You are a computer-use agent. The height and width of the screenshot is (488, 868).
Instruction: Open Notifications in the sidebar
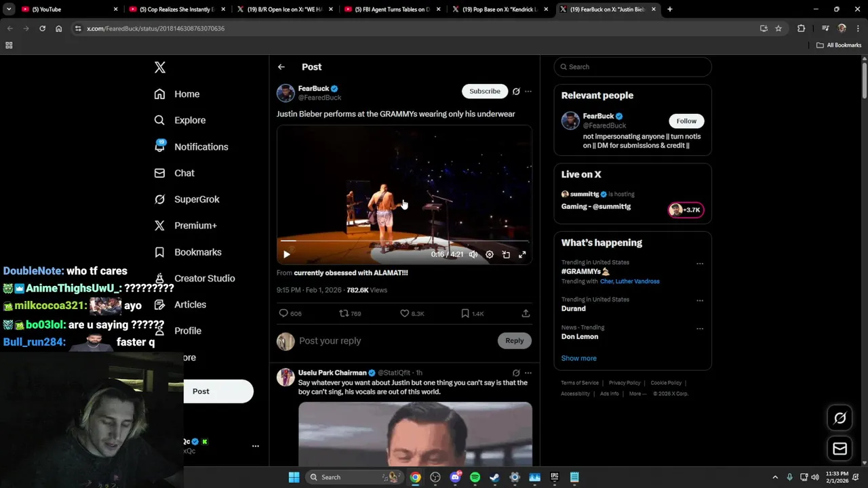(191, 146)
